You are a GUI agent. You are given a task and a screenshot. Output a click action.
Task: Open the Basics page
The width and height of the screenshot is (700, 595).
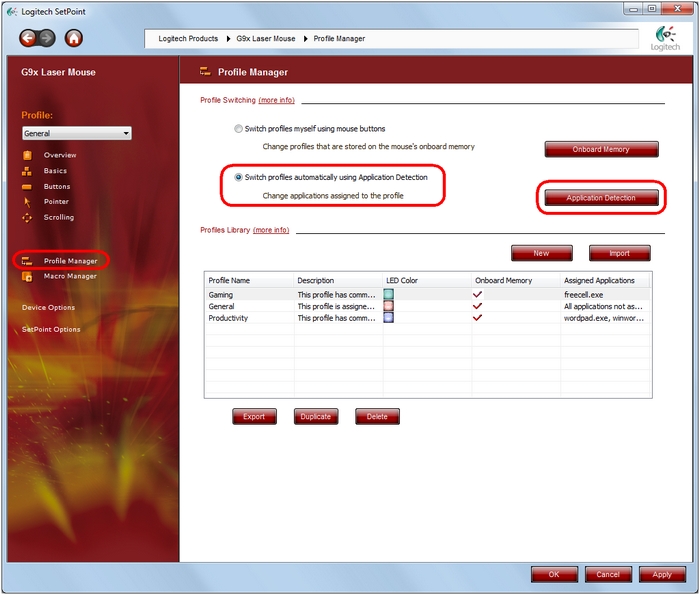click(x=55, y=171)
